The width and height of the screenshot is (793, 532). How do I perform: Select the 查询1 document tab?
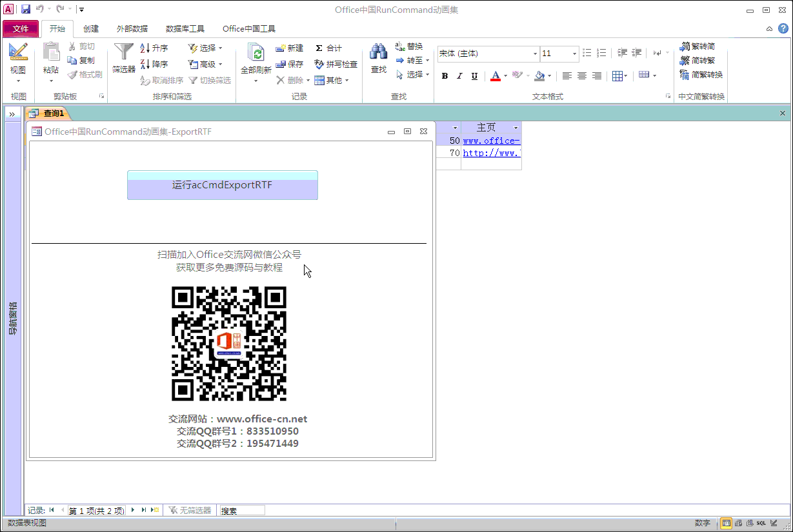47,113
